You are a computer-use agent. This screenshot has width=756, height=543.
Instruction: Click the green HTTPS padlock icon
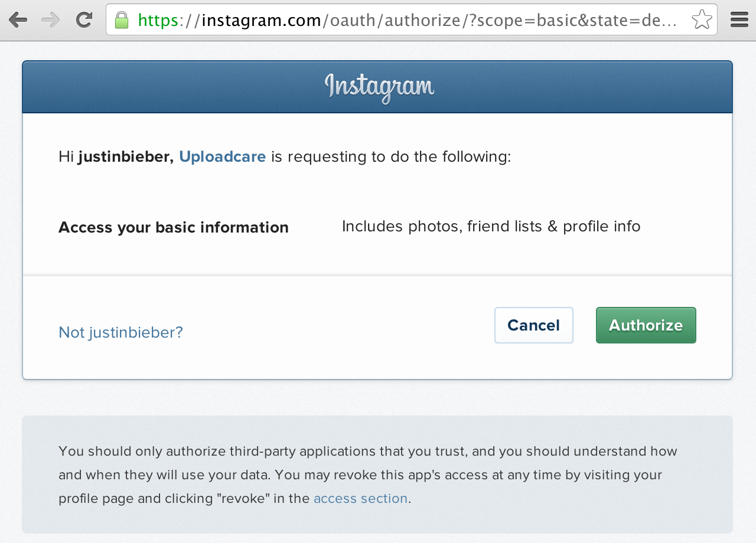pyautogui.click(x=120, y=19)
